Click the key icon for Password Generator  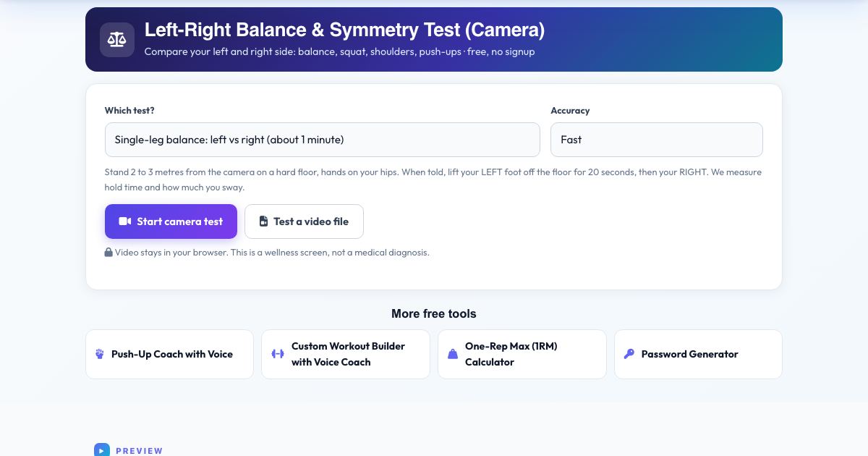(x=629, y=354)
